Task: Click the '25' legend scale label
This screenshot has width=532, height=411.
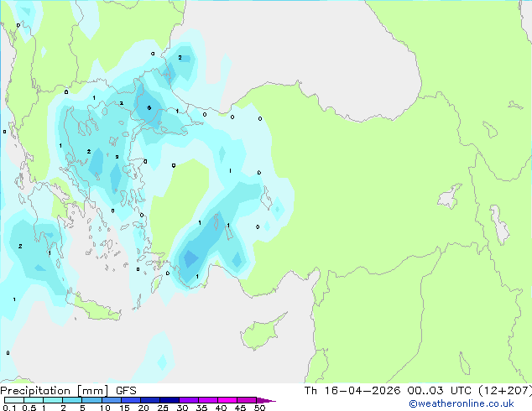Action: coord(163,408)
